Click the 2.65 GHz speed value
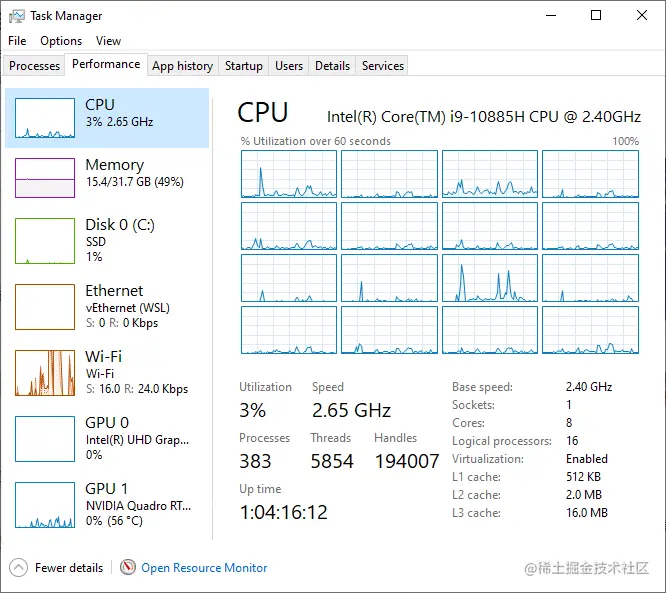Image resolution: width=666 pixels, height=593 pixels. point(351,410)
